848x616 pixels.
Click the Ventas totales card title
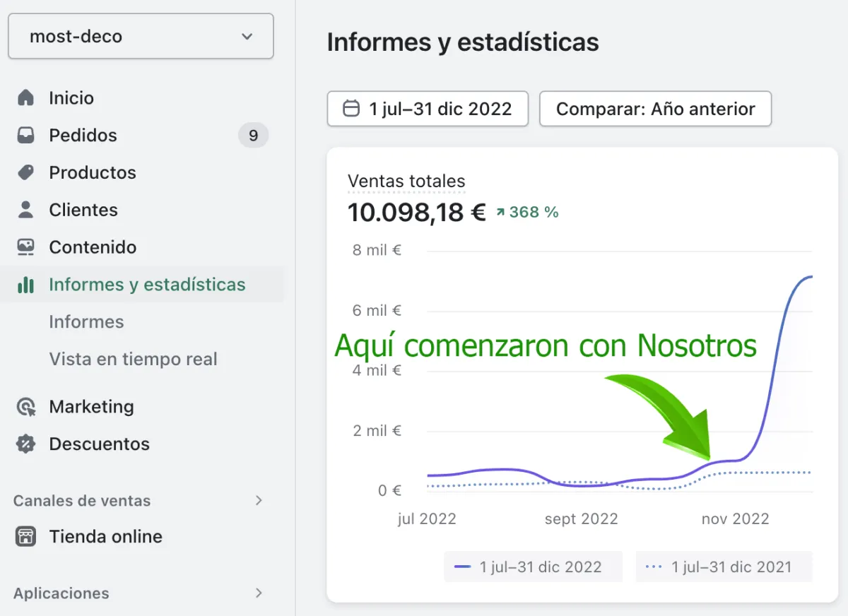(406, 182)
